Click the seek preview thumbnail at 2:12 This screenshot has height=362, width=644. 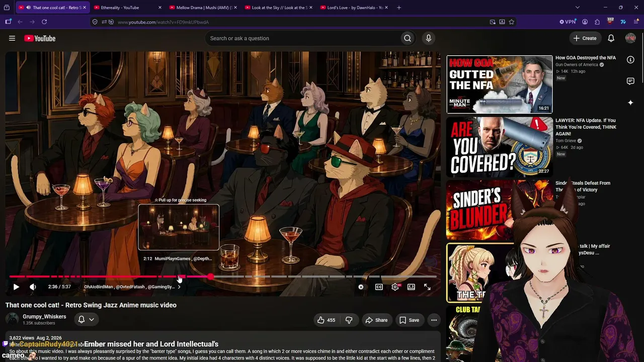(x=179, y=227)
